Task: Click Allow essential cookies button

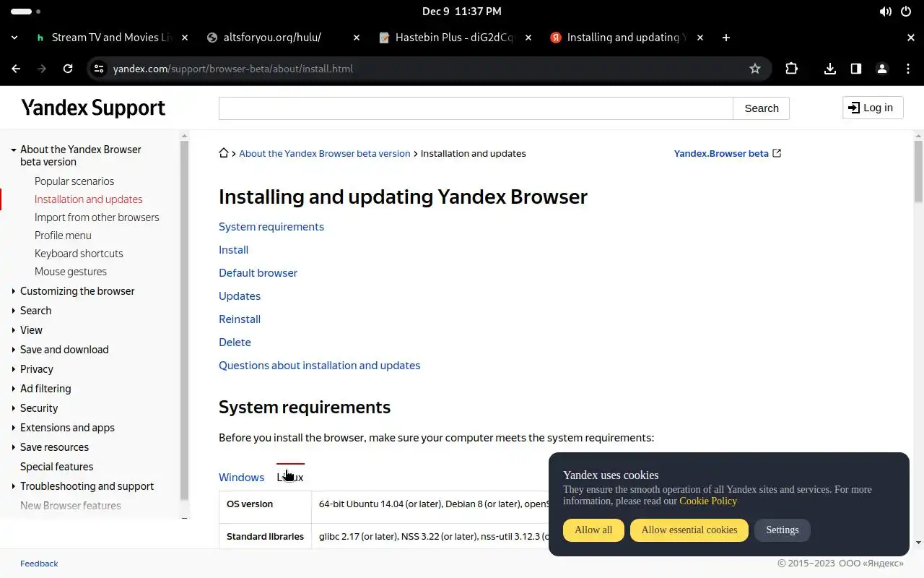Action: click(x=689, y=530)
